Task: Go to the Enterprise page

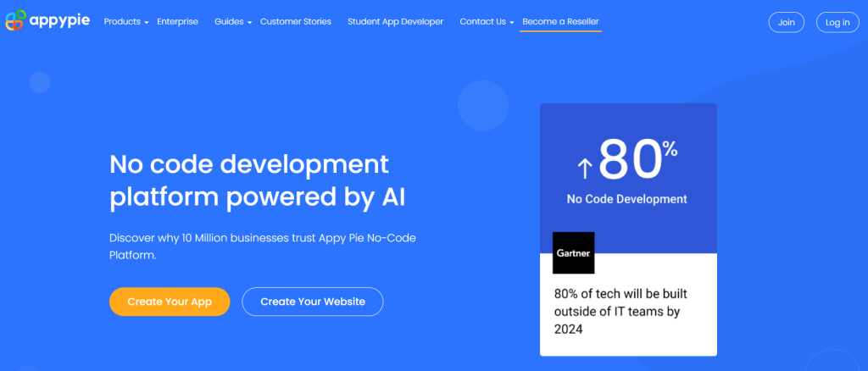Action: (177, 21)
